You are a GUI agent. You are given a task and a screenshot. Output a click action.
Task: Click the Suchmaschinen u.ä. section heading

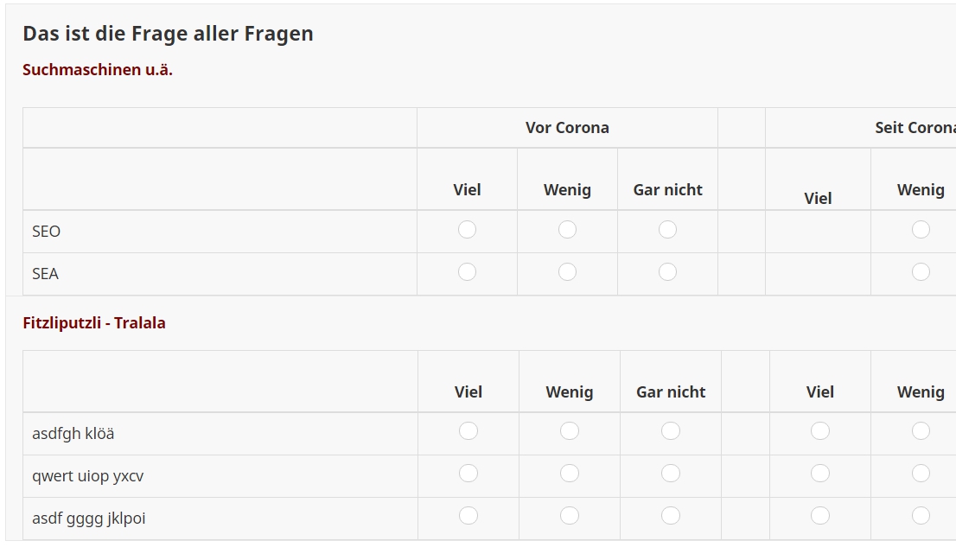tap(98, 70)
